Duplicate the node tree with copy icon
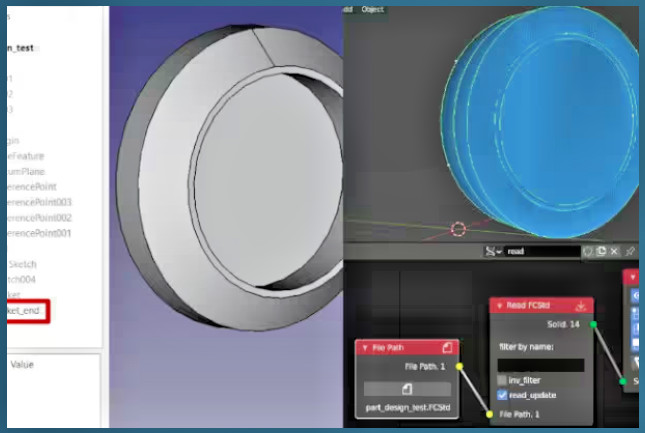Screen dimensions: 645x433 pos(601,251)
